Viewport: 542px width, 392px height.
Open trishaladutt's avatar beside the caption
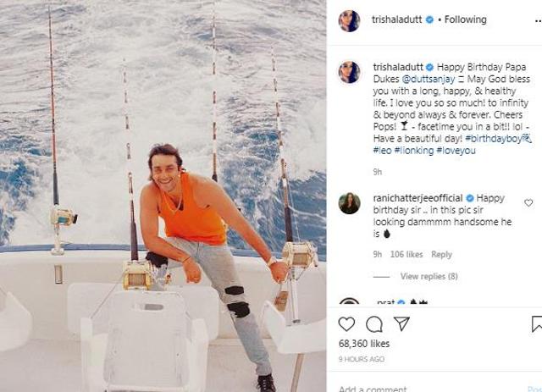(349, 72)
